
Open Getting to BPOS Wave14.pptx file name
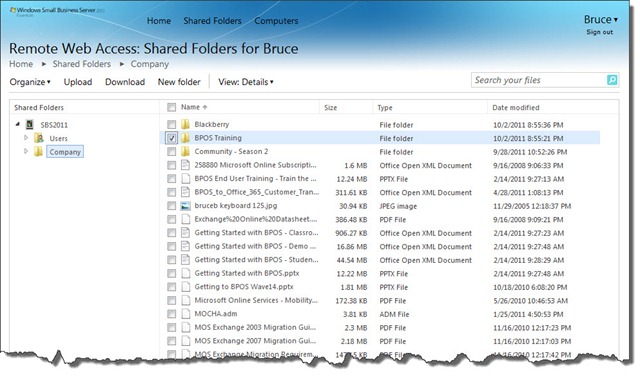244,287
